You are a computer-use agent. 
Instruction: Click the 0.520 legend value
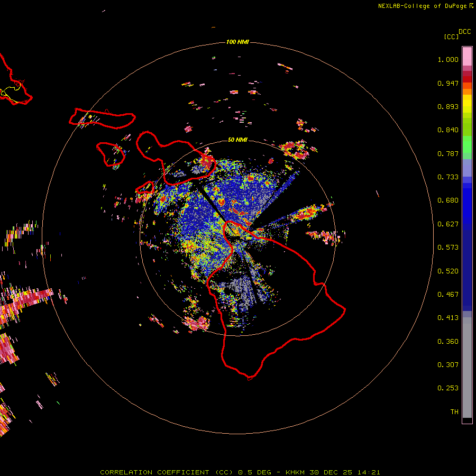coord(448,271)
